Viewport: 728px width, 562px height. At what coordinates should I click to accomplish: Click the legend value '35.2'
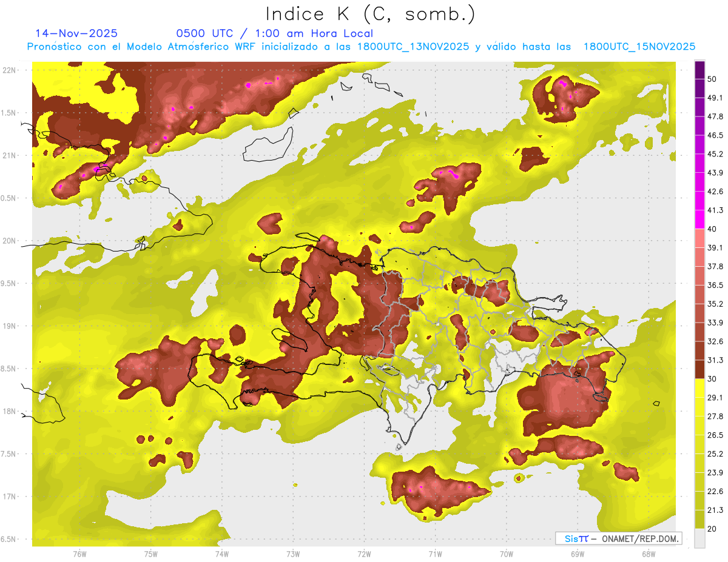click(715, 304)
